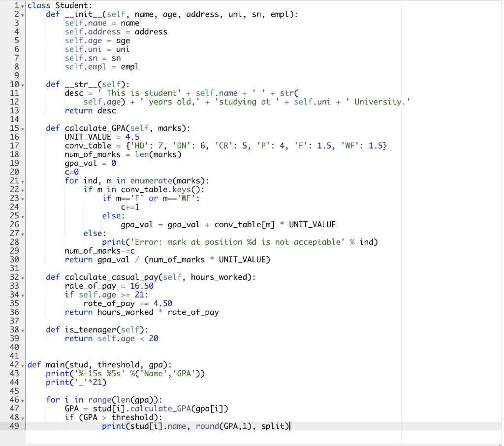This screenshot has height=446, width=504.
Task: Fold the for i in range loop
Action: click(22, 400)
